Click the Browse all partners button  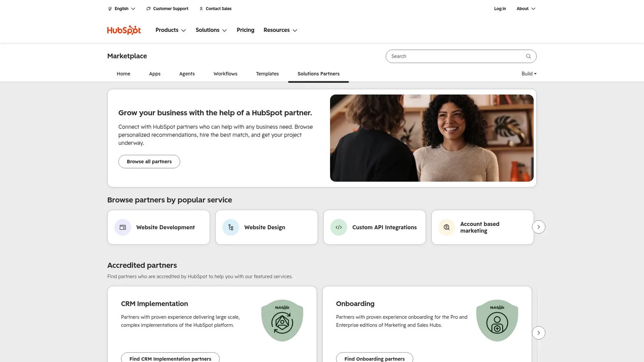[149, 162]
